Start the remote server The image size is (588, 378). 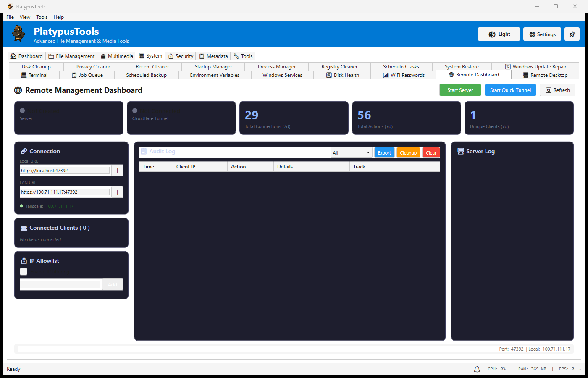tap(460, 90)
